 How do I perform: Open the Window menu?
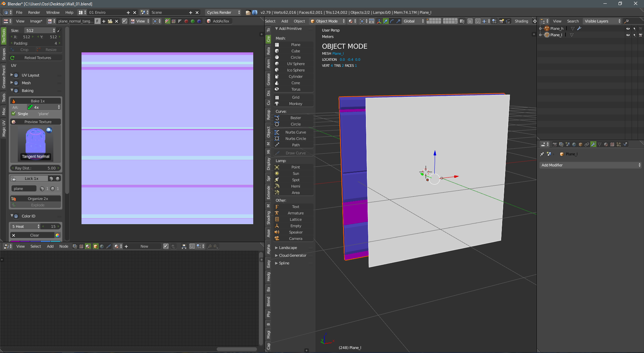click(x=53, y=12)
